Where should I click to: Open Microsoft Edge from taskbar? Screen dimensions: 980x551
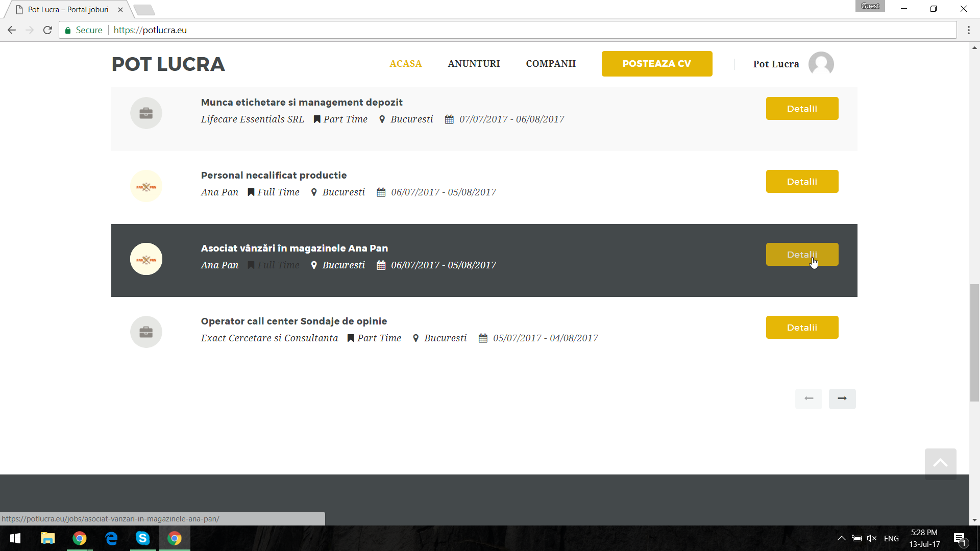[111, 538]
